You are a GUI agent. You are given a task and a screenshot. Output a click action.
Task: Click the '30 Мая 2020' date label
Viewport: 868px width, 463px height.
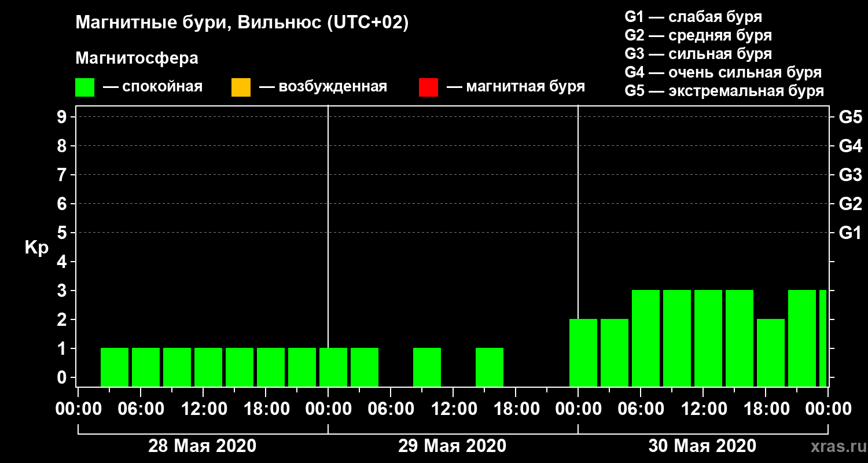tap(702, 446)
